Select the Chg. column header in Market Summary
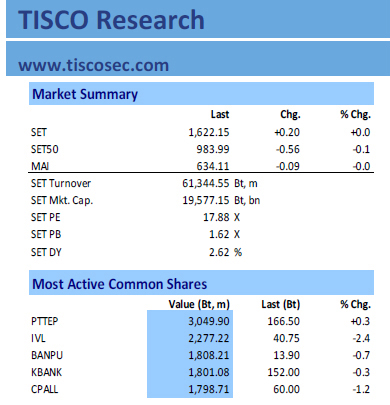Image resolution: width=390 pixels, height=405 pixels. (x=290, y=114)
